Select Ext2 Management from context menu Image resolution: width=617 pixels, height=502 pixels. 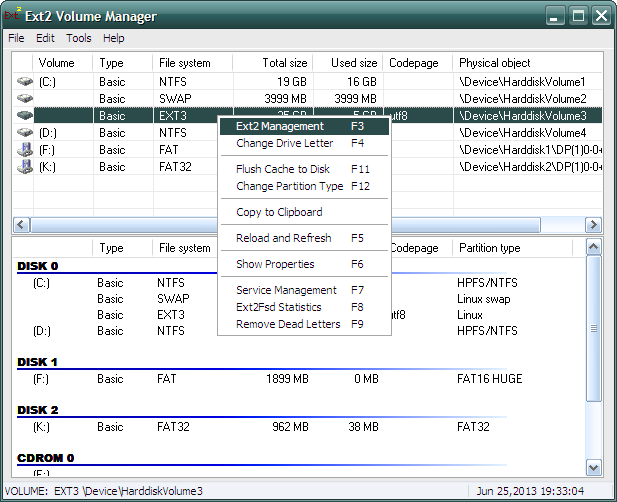coord(280,127)
